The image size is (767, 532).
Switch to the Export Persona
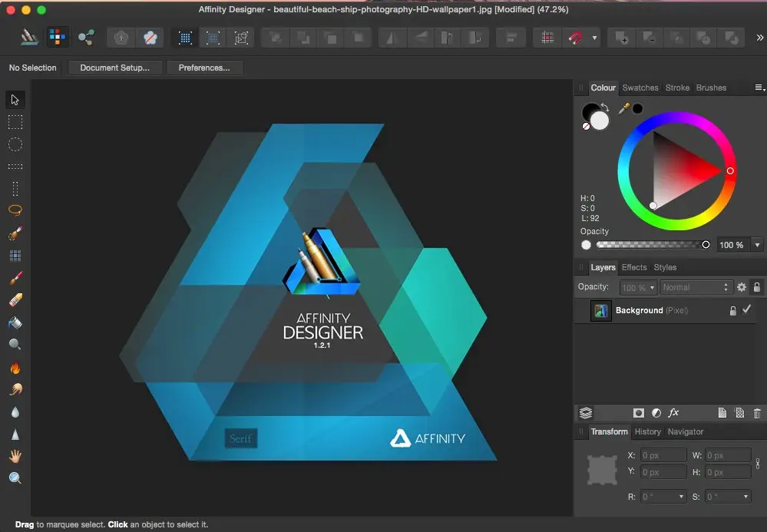pyautogui.click(x=86, y=37)
